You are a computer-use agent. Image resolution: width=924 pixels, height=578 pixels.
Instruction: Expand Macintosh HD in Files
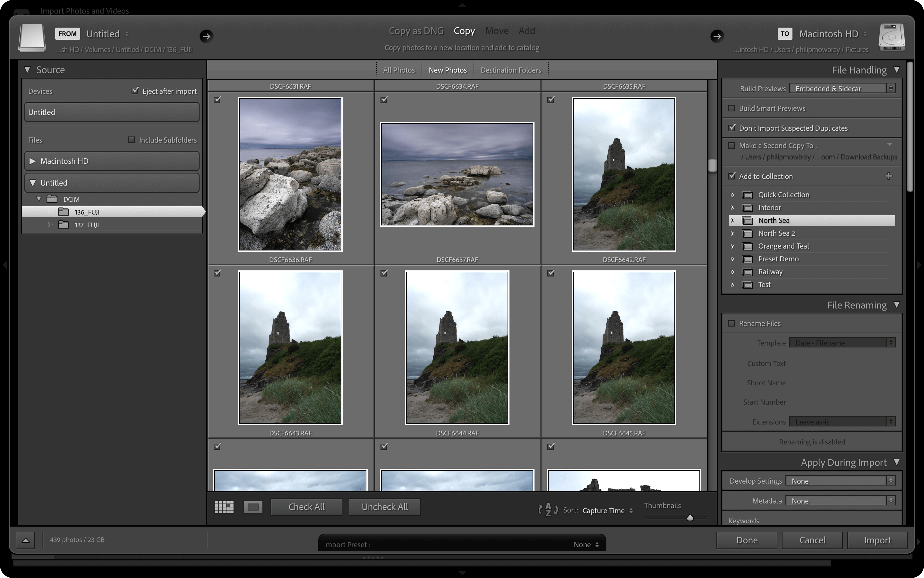coord(32,161)
